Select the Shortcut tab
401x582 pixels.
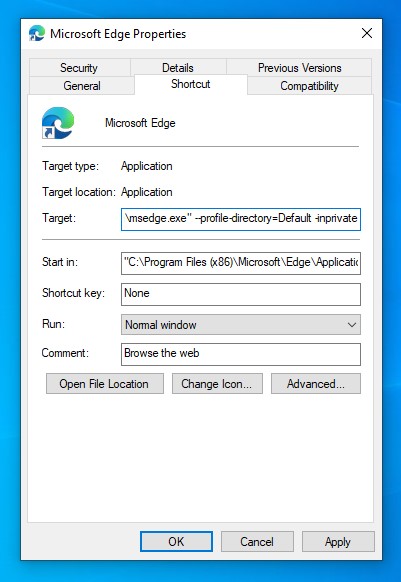pyautogui.click(x=190, y=84)
